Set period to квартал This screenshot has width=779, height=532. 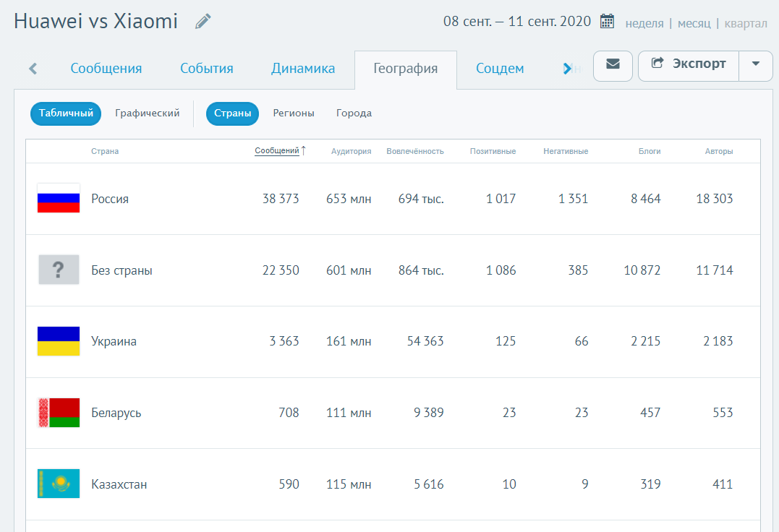pos(746,23)
